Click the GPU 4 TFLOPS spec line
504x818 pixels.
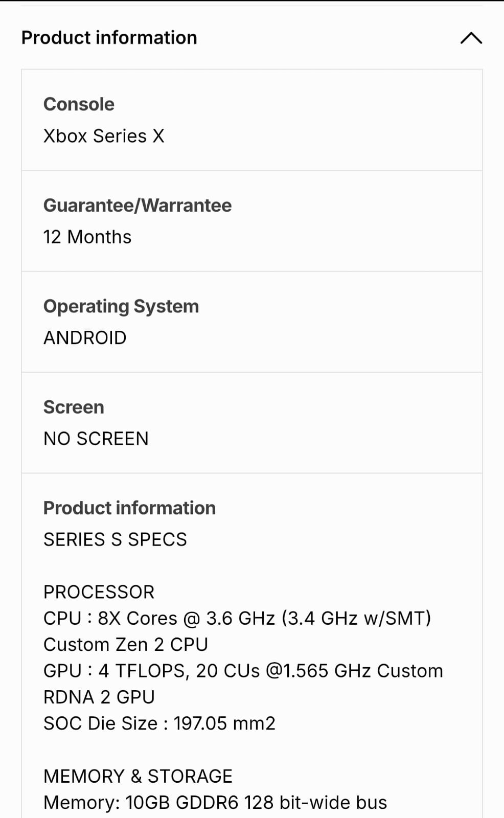(243, 671)
